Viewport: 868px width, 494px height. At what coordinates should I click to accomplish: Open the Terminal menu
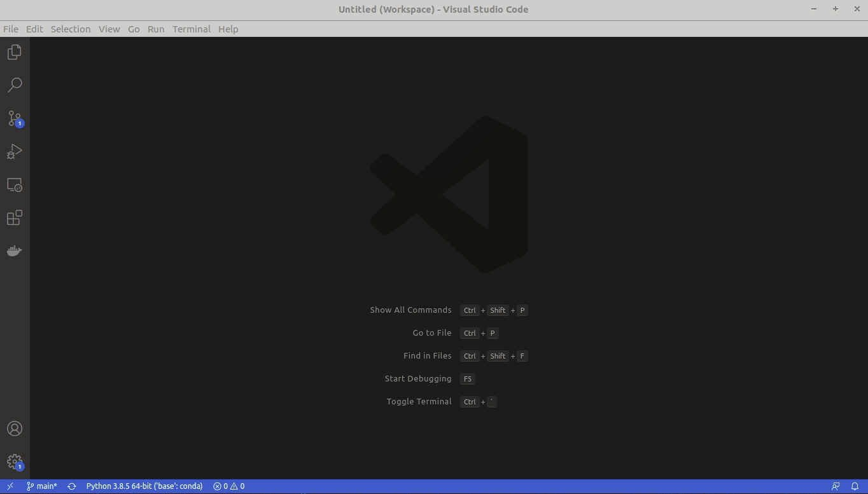192,29
